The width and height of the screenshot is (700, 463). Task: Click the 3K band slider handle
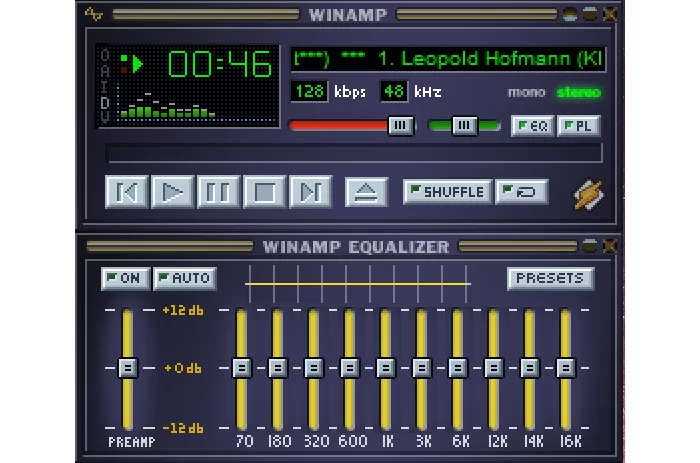click(x=421, y=368)
